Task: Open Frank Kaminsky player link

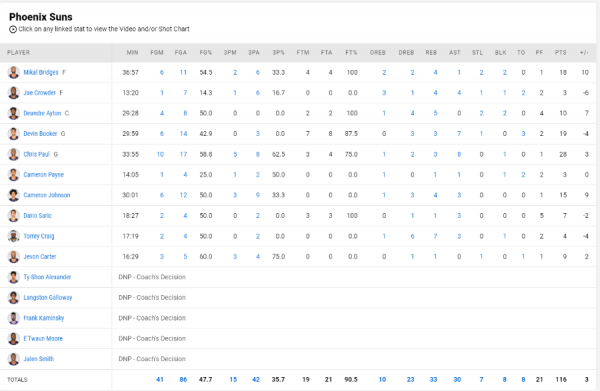Action: tap(44, 318)
